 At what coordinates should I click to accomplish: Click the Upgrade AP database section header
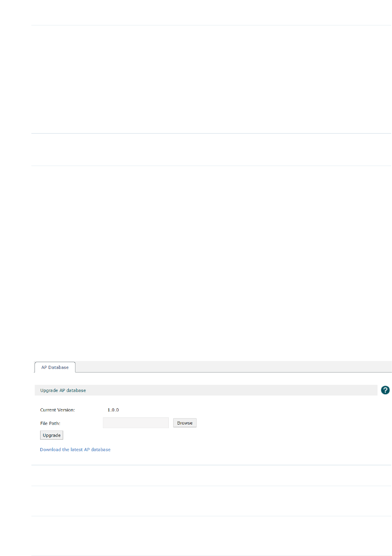pos(206,390)
